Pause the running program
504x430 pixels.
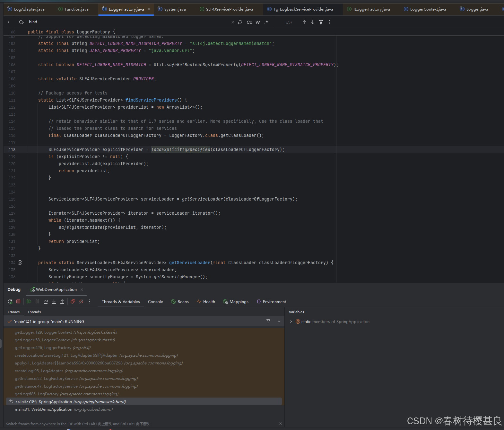click(x=37, y=301)
